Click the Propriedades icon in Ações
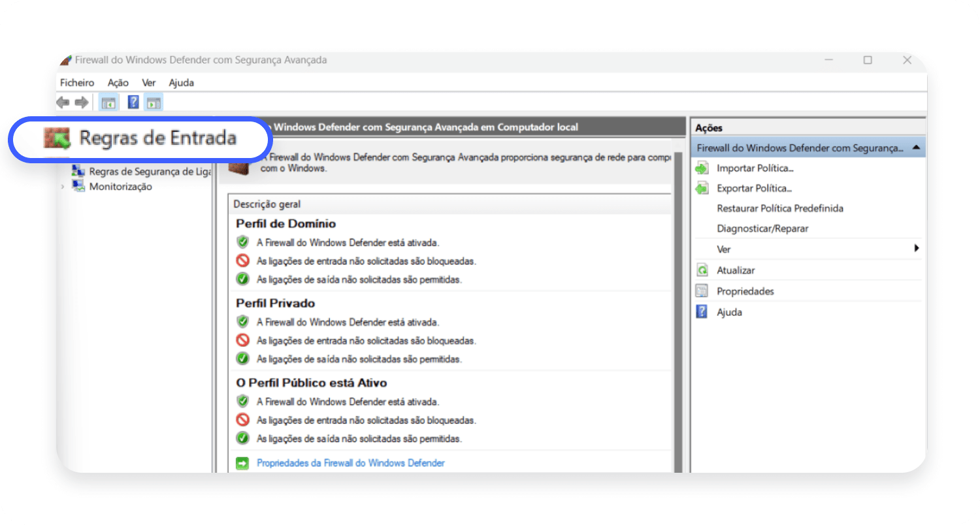The height and width of the screenshot is (525, 980). pyautogui.click(x=702, y=291)
